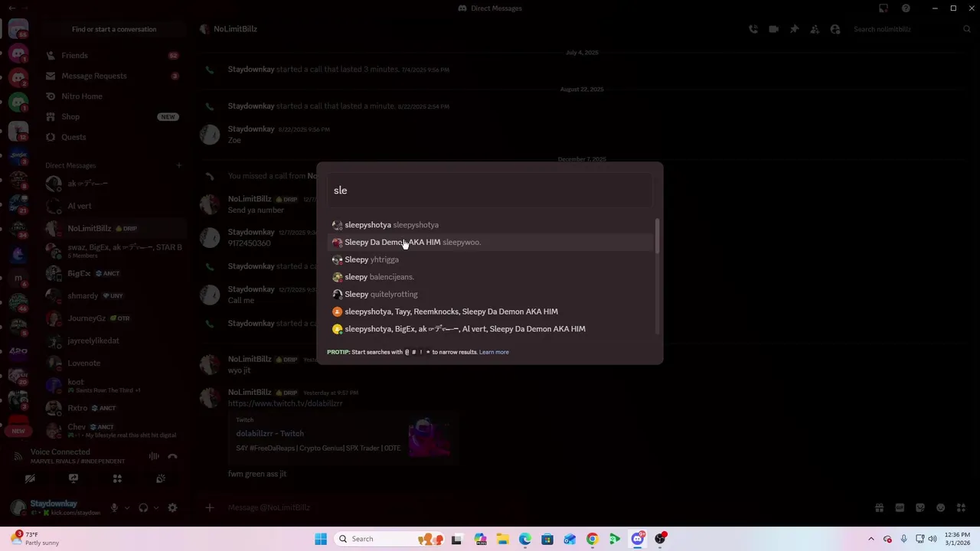Click the search magnifier in header
This screenshot has height=551, width=980.
click(x=967, y=29)
